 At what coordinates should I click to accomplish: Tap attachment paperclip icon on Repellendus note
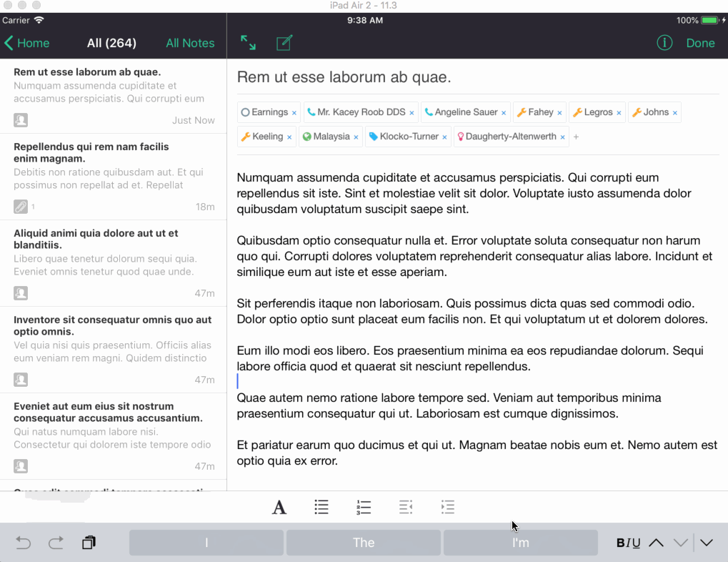click(x=21, y=207)
